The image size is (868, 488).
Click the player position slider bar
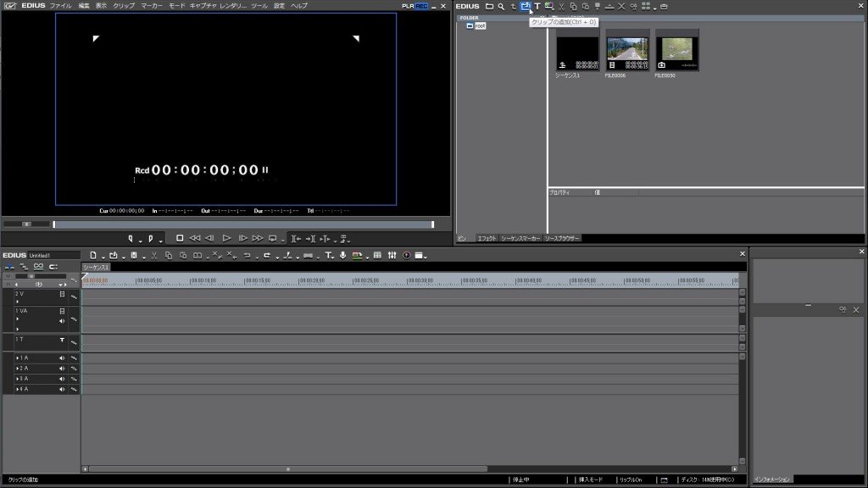pos(243,225)
